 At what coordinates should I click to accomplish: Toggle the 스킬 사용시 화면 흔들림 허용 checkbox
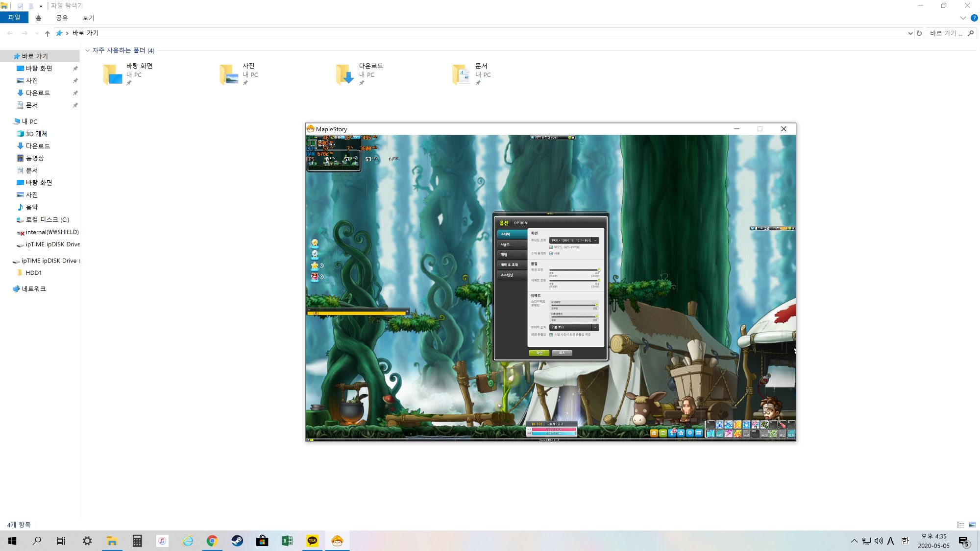551,335
